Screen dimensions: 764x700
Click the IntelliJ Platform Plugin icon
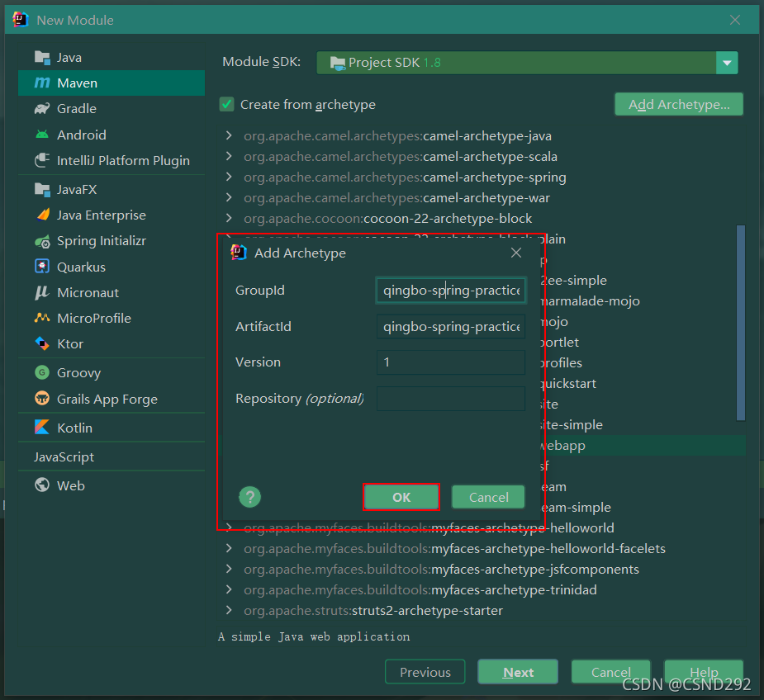coord(42,160)
